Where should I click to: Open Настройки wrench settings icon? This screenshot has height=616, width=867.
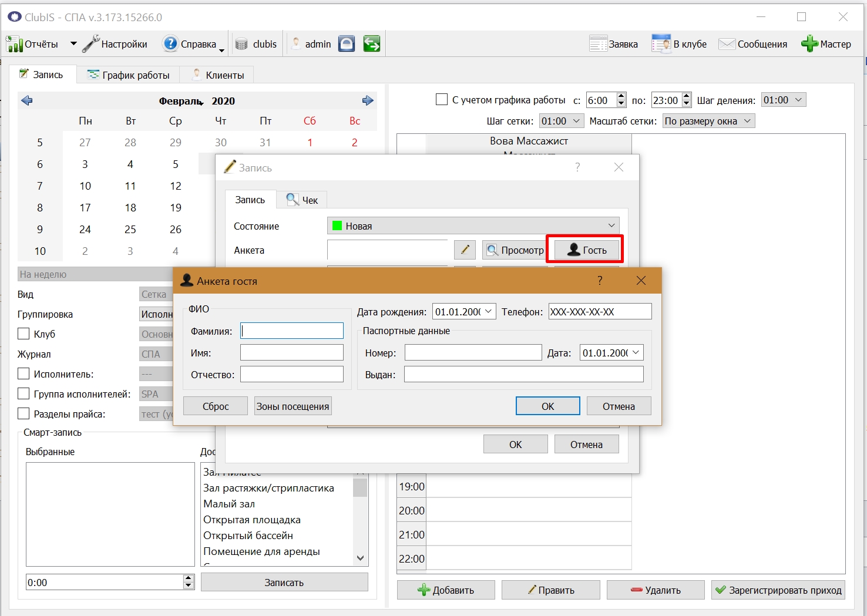[x=91, y=44]
